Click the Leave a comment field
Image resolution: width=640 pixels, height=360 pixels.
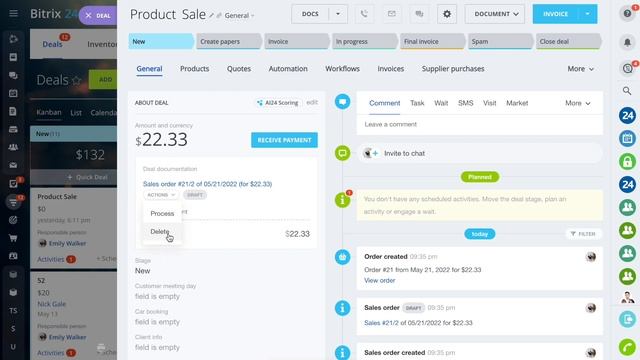point(480,124)
